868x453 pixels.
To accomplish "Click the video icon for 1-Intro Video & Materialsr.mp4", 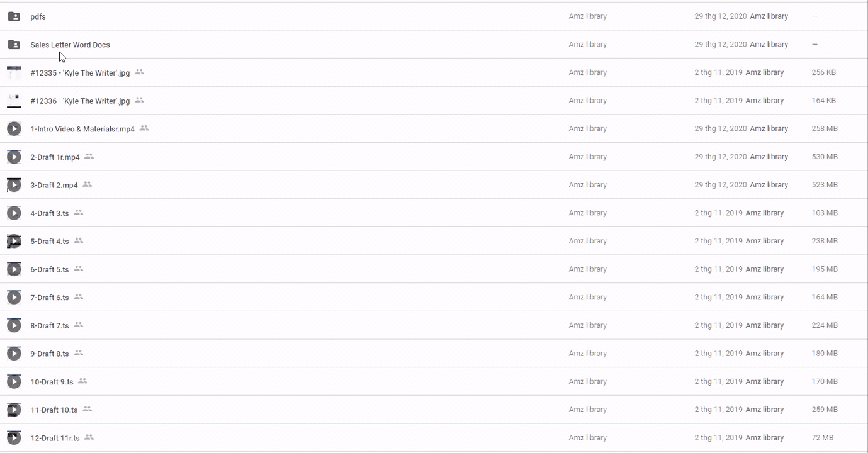I will point(14,129).
